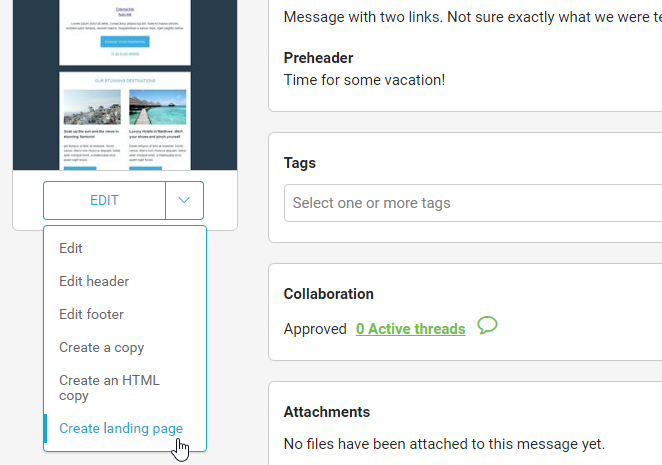Open the dropdown arrow beside EDIT
662x465 pixels.
184,200
